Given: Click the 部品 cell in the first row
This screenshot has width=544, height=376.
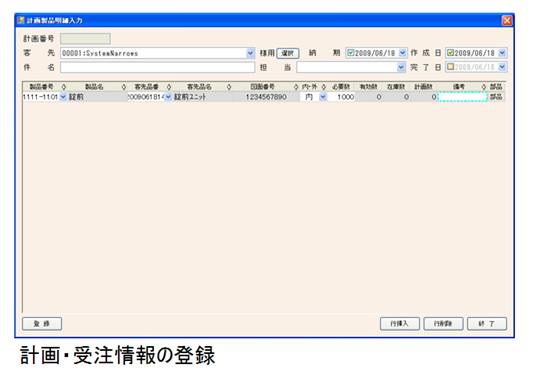Looking at the screenshot, I should (496, 97).
